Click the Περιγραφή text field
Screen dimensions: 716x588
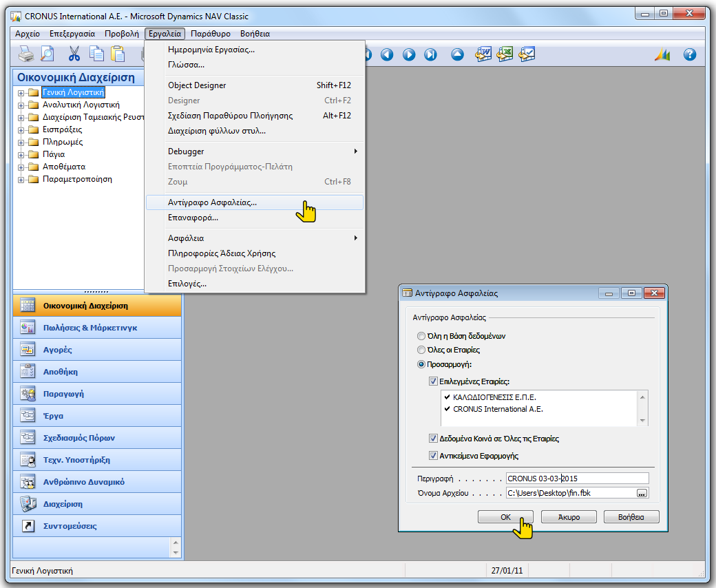coord(577,479)
